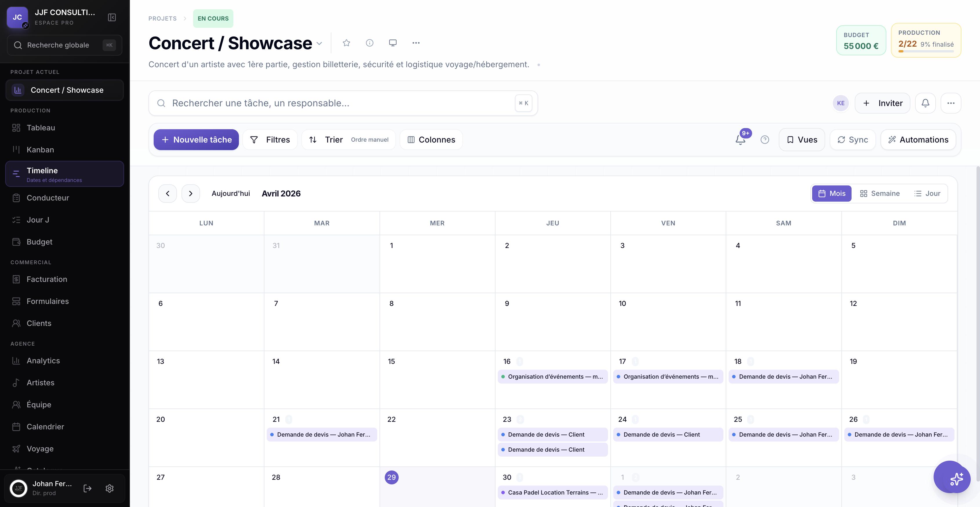The image size is (980, 507).
Task: Jump to Aujourd'hui in calendar
Action: [231, 194]
